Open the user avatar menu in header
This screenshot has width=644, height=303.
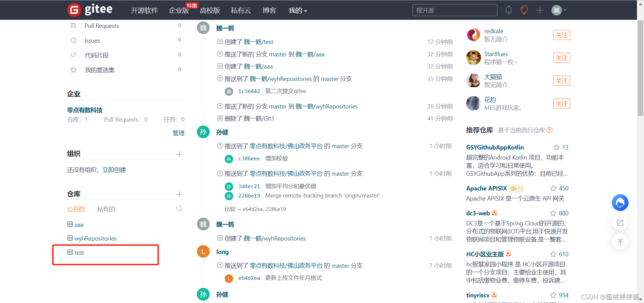coord(559,10)
